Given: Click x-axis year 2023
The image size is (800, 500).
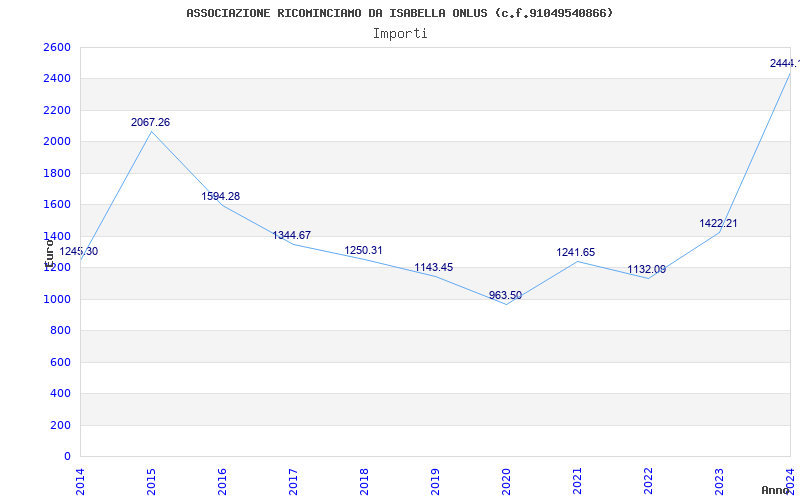Looking at the screenshot, I should click(x=718, y=482).
